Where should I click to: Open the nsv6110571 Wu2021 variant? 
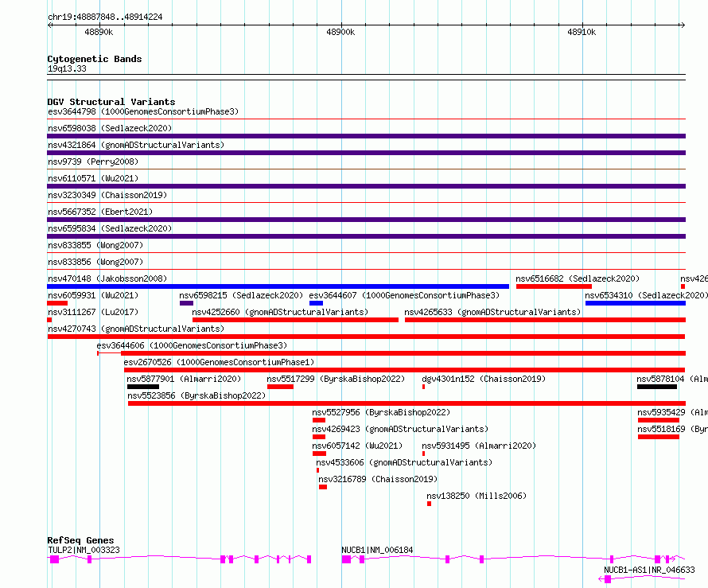coord(93,178)
